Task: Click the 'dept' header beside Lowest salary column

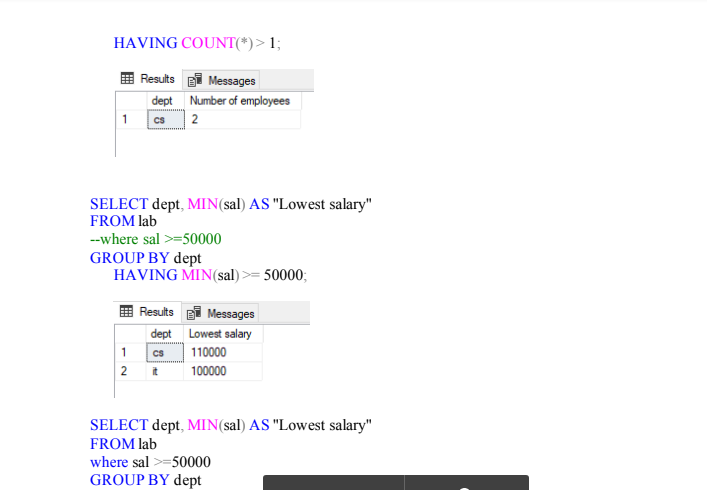Action: click(165, 334)
